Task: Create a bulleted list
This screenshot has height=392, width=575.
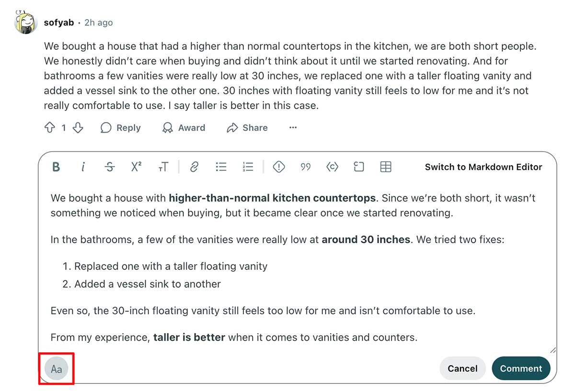Action: pyautogui.click(x=221, y=167)
